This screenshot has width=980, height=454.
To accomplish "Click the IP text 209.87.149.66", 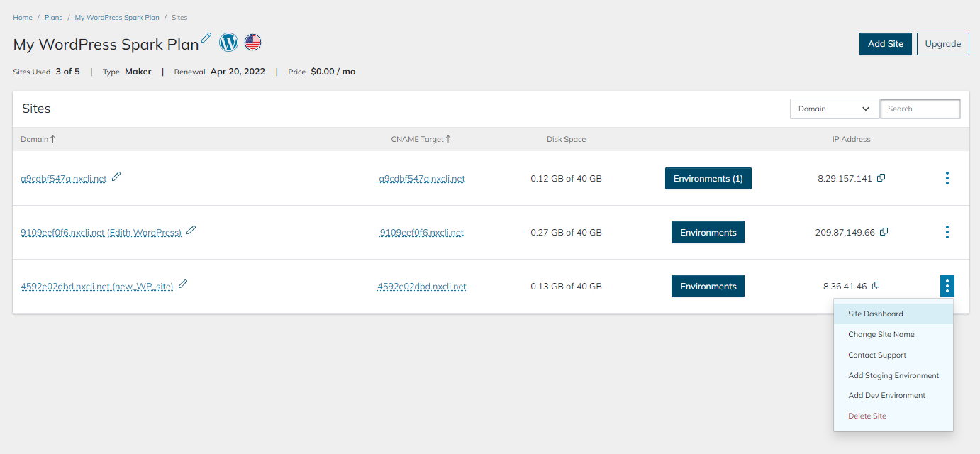I will coord(845,233).
